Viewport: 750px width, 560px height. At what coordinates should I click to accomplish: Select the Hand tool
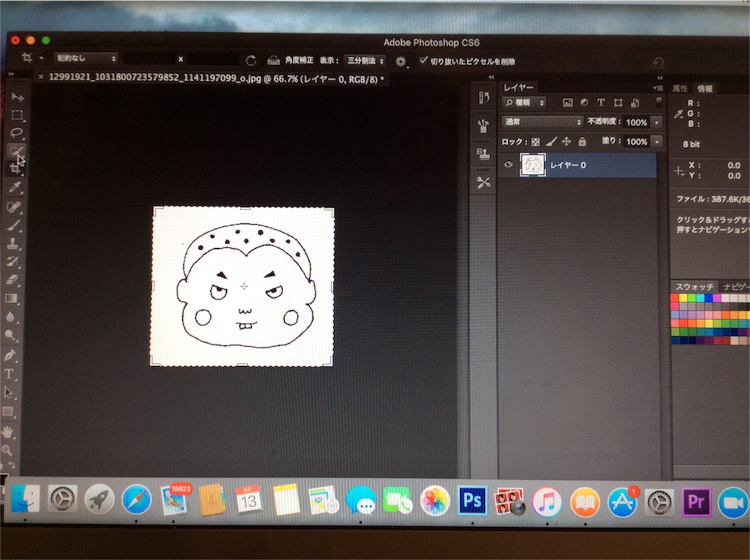pos(7,433)
